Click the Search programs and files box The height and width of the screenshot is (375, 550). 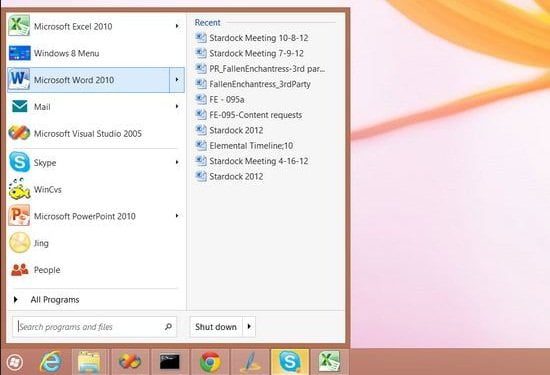point(95,327)
